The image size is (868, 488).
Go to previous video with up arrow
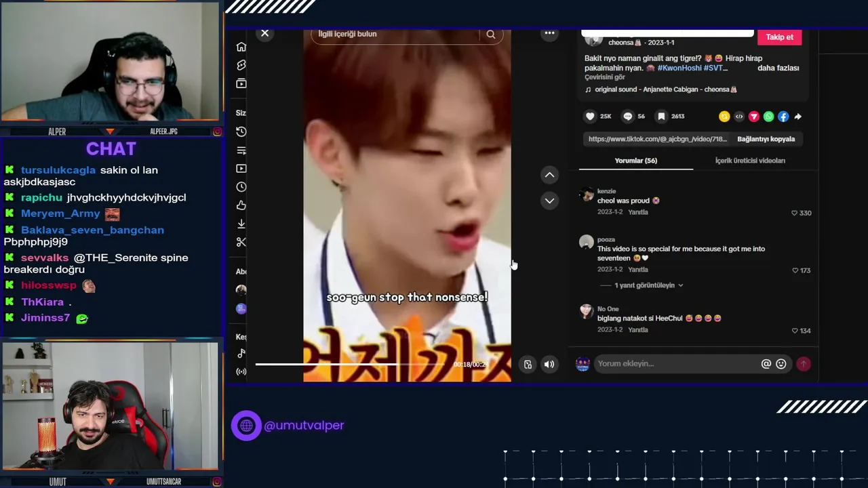pyautogui.click(x=549, y=175)
